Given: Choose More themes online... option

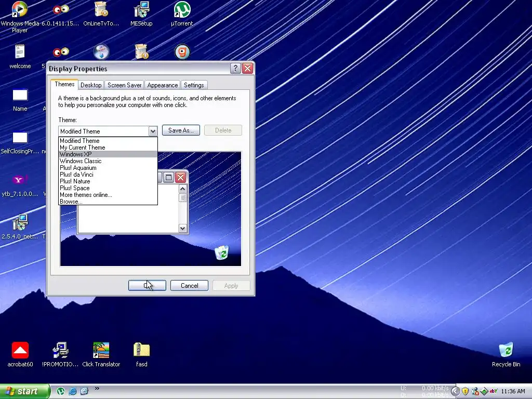Looking at the screenshot, I should pos(108,195).
